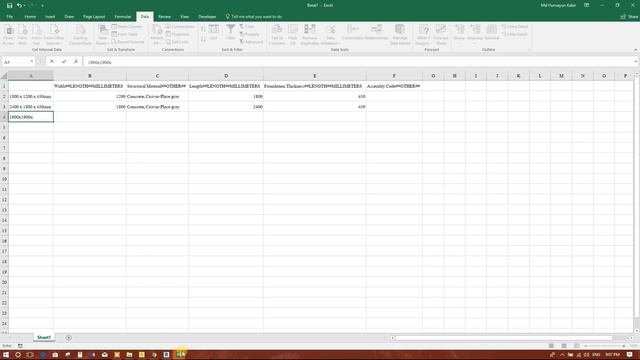Click Remove Duplicates icon
640x360 pixels.
point(309,35)
